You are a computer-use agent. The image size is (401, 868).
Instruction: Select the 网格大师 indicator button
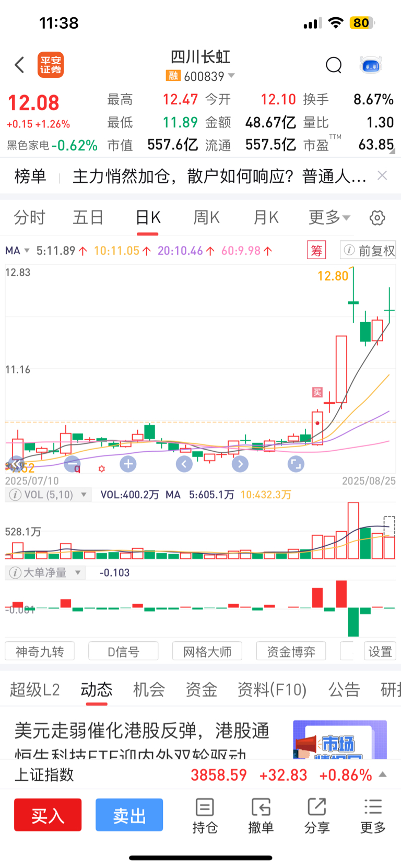tap(207, 651)
